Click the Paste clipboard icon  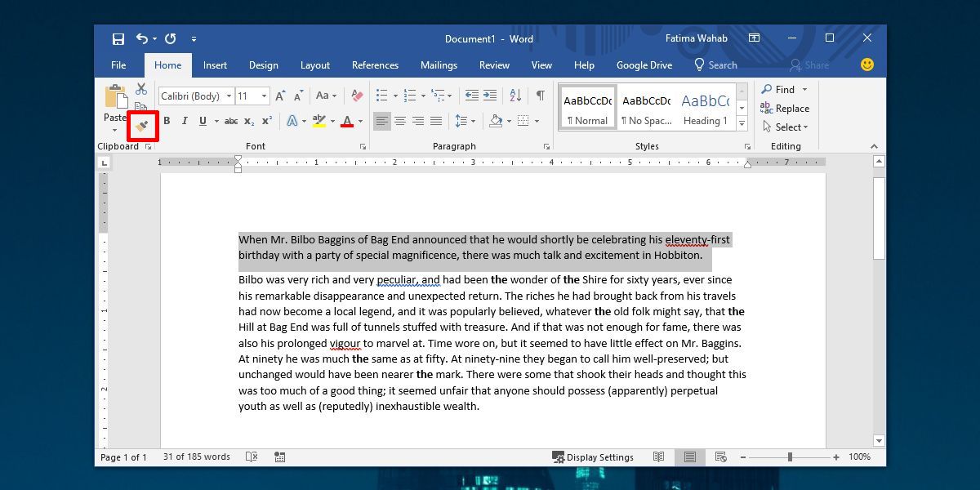point(115,96)
